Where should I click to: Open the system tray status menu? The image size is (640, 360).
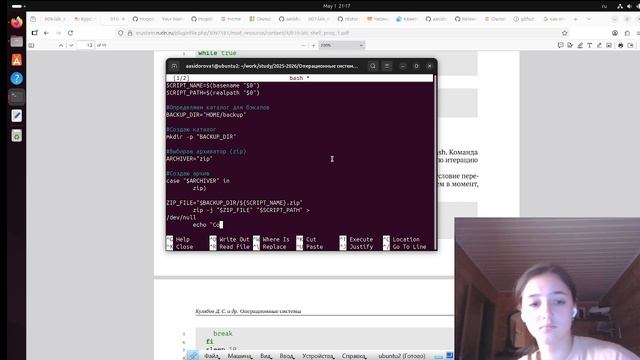click(629, 6)
